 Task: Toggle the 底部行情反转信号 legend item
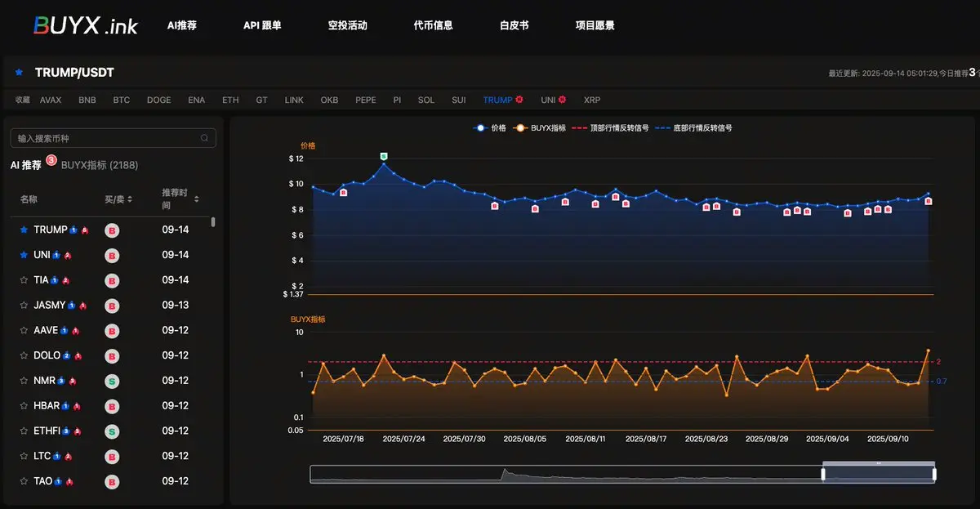tap(694, 128)
